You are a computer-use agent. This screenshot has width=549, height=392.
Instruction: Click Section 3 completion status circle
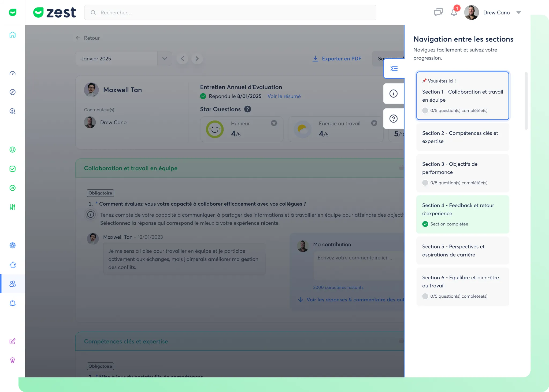coord(425,183)
